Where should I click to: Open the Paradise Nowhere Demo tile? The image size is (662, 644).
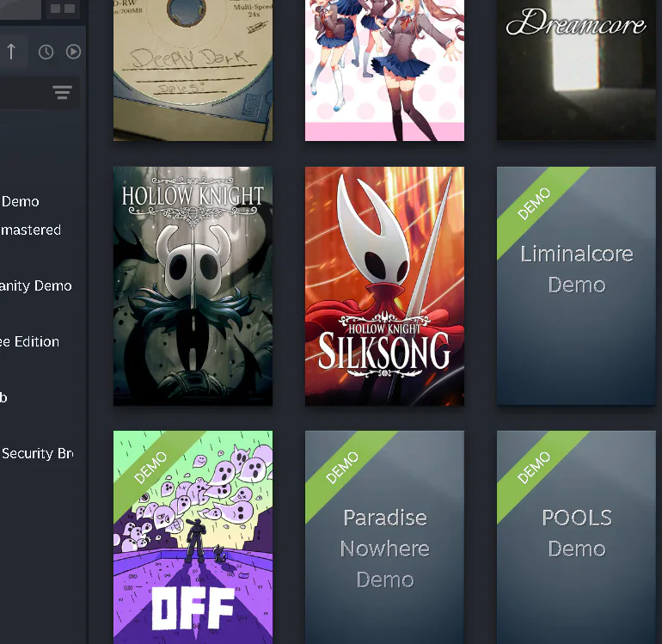pos(384,537)
